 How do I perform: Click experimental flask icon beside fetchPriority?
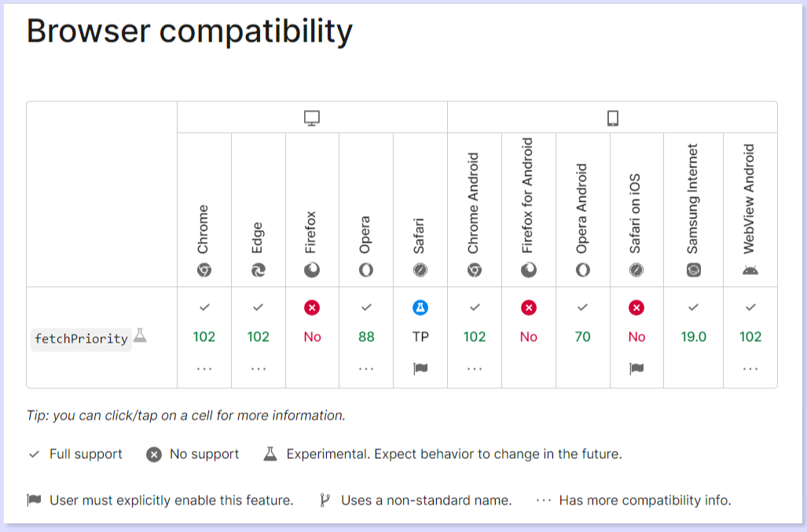(x=140, y=336)
